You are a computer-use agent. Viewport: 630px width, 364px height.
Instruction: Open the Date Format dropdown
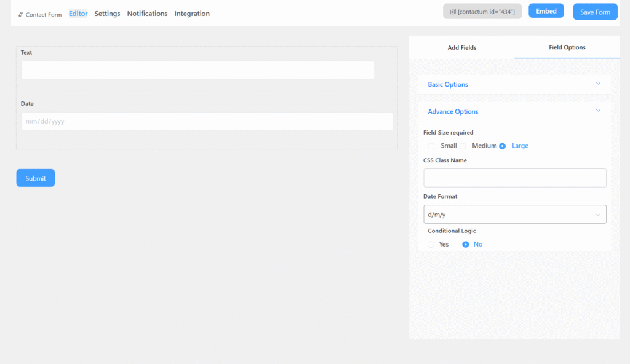click(x=514, y=215)
